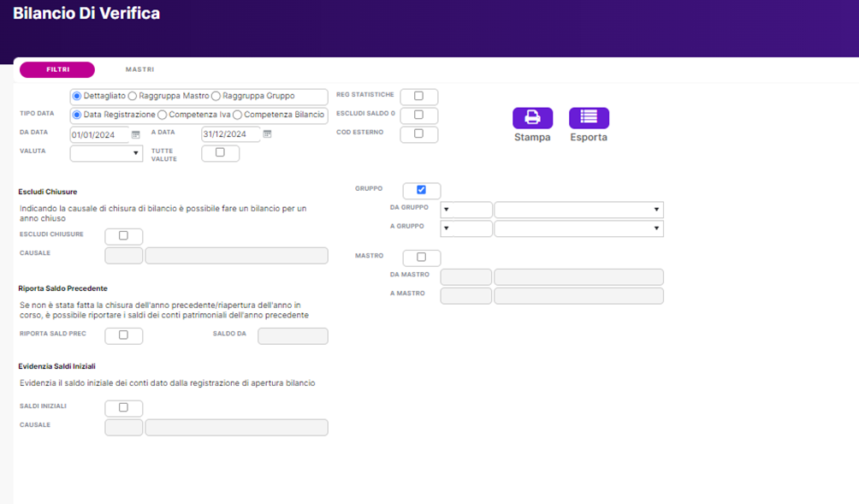This screenshot has height=504, width=859.
Task: Select Raggruppa Mastro radio option
Action: [132, 96]
